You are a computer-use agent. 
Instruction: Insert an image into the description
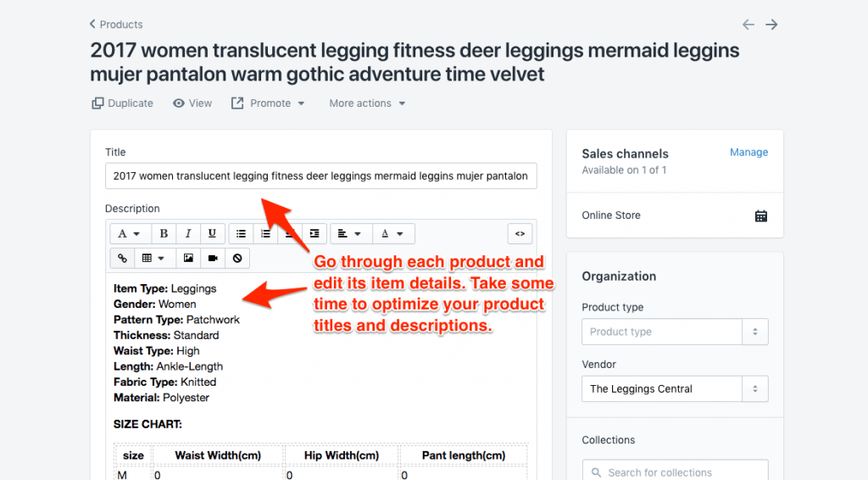coord(188,258)
